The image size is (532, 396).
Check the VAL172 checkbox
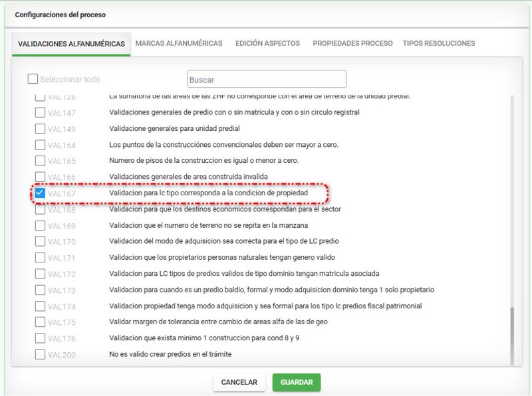point(40,274)
